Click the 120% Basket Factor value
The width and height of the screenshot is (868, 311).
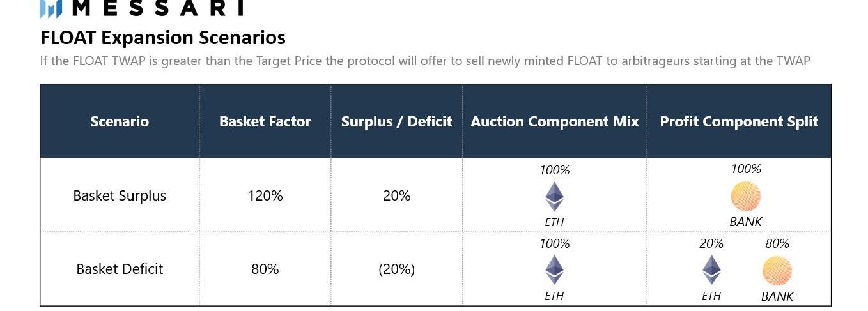point(265,195)
